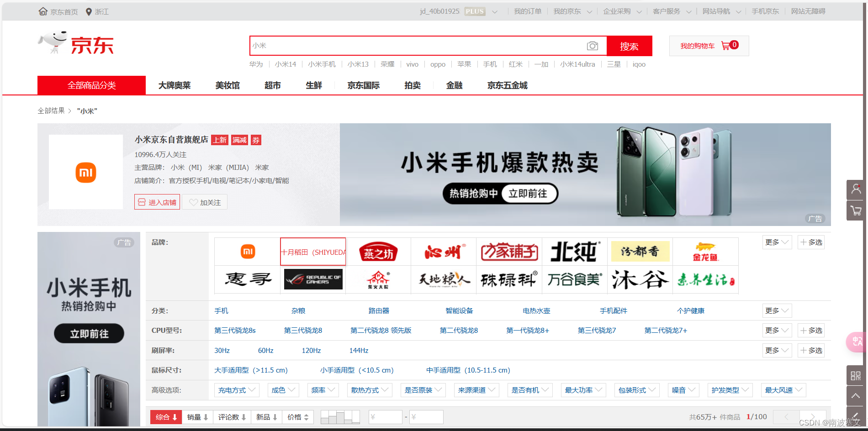Go to 美妆馆 nav tab
Viewport: 868px width, 431px height.
click(228, 85)
